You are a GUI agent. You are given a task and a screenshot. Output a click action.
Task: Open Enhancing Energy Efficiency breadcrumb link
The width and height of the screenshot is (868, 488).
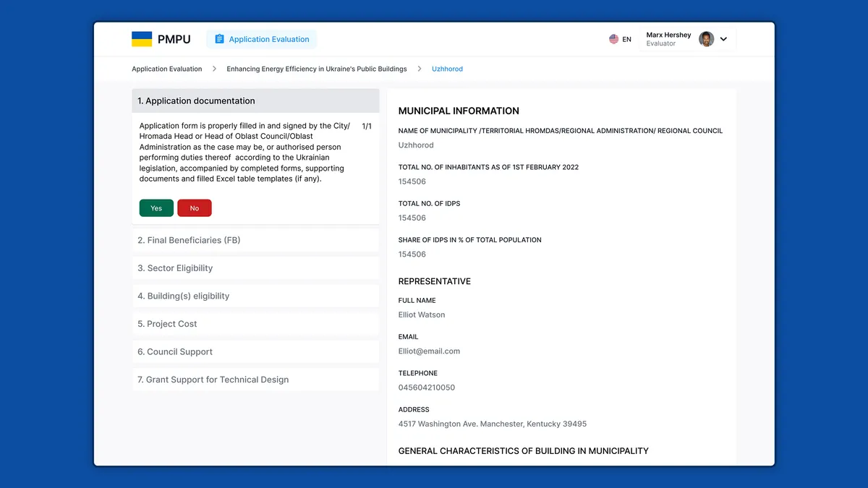(x=317, y=69)
